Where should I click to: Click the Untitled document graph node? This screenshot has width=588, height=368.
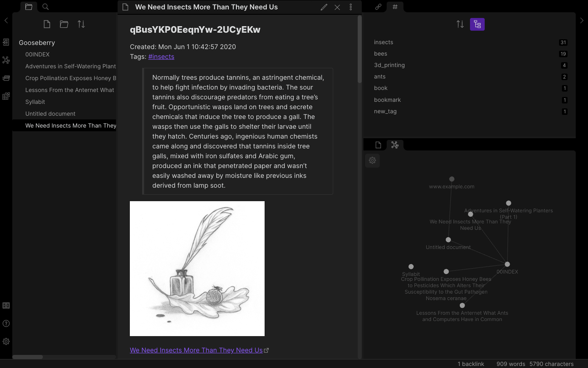pyautogui.click(x=448, y=240)
